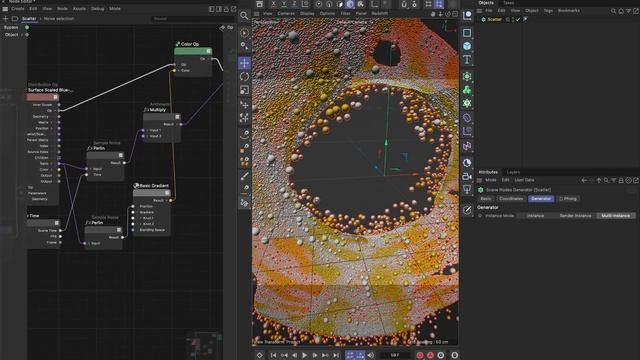Click the Play button in the timeline
The image size is (640, 360).
tap(304, 356)
